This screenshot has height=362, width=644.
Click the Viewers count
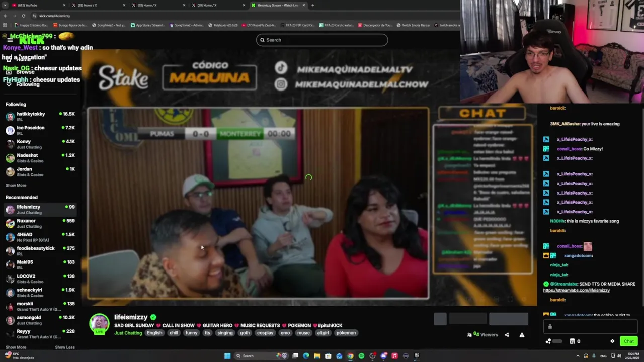[x=482, y=335]
